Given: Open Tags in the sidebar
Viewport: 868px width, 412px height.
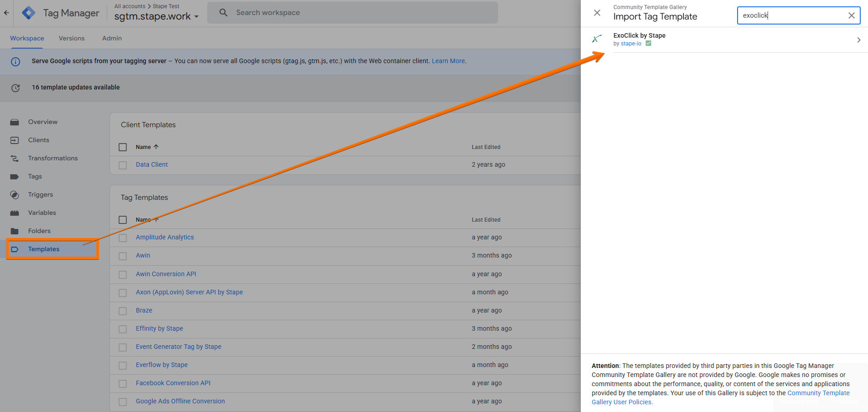Looking at the screenshot, I should click(35, 176).
